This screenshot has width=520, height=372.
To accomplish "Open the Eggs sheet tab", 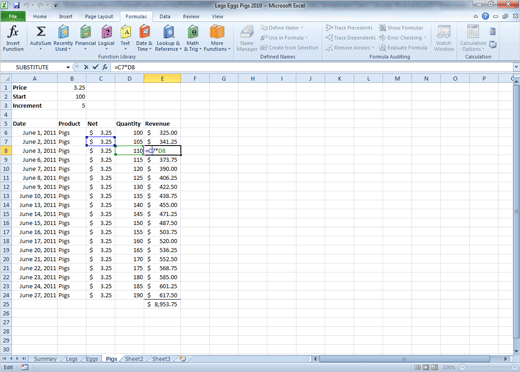I will (92, 359).
